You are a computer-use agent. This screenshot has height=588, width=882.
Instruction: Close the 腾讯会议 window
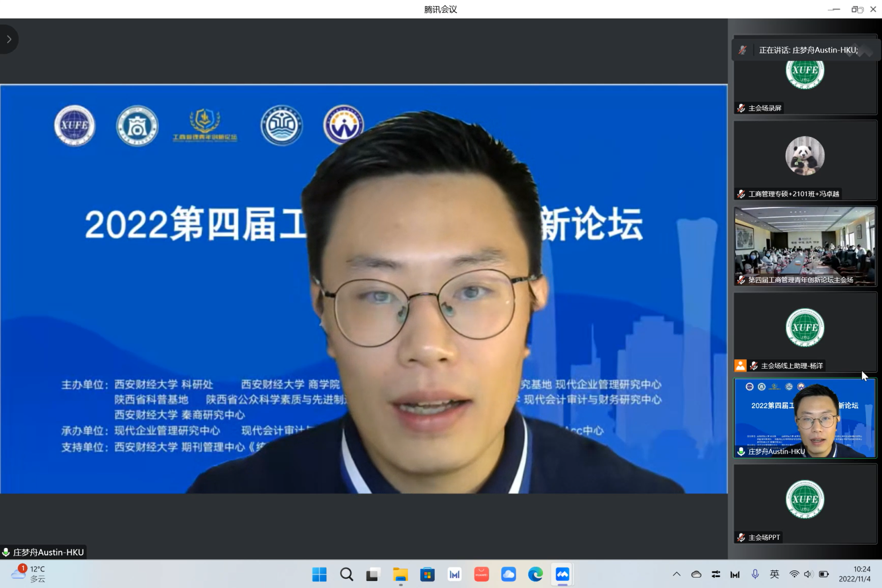873,9
